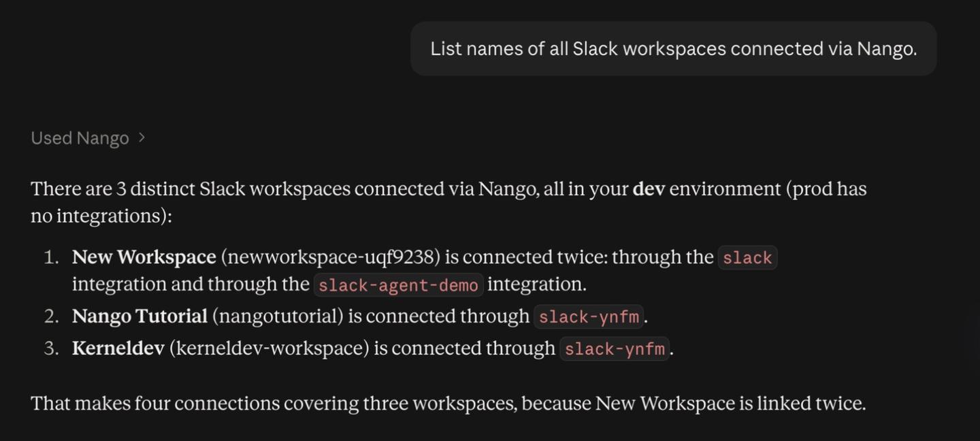The height and width of the screenshot is (441, 980).
Task: Click the "slack-agent-demo" code tag
Action: 398,285
